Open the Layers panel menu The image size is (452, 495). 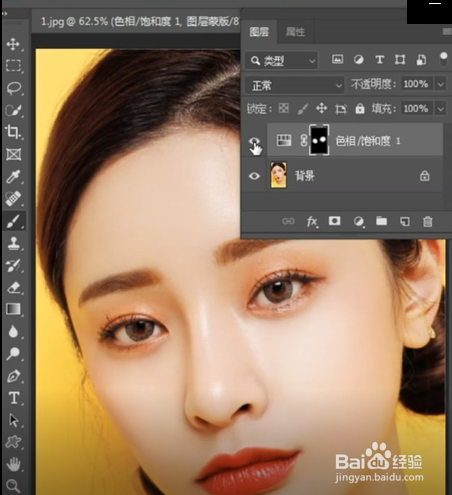click(x=447, y=32)
